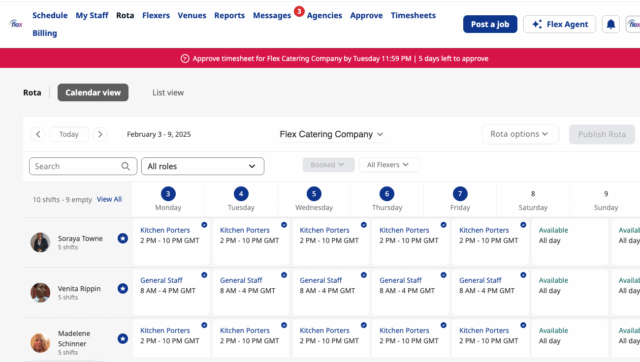
Task: Click the red Messages notification badge
Action: [x=299, y=11]
